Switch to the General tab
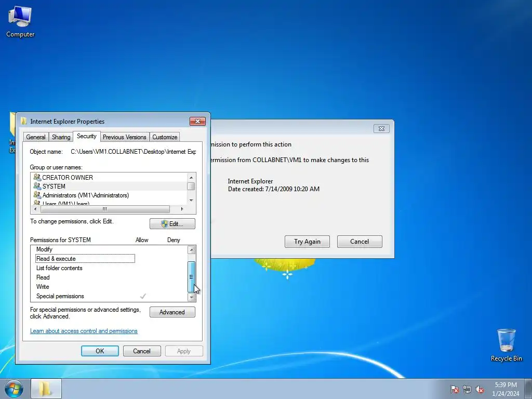The height and width of the screenshot is (399, 532). pos(36,137)
